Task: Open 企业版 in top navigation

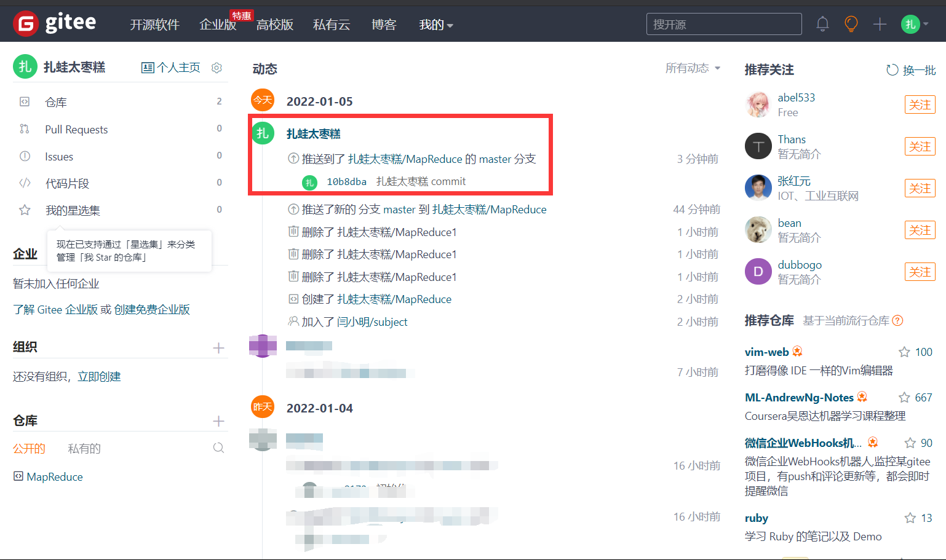Action: [218, 25]
